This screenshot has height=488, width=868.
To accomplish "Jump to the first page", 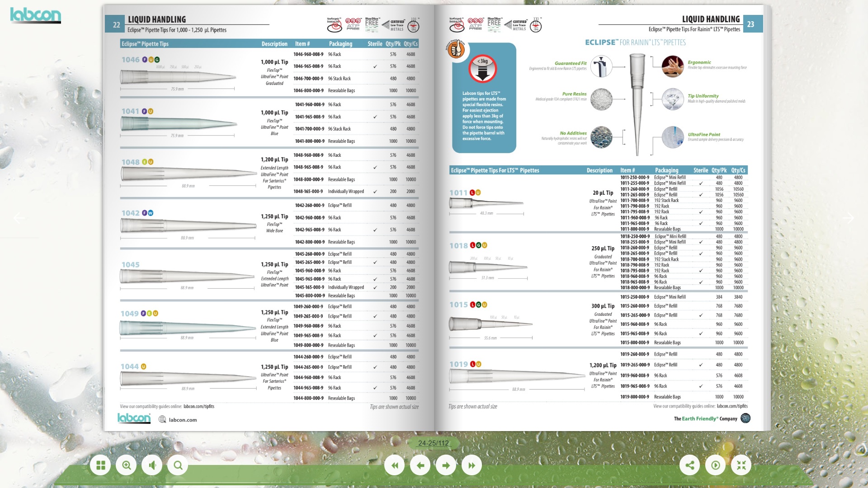I will (395, 465).
